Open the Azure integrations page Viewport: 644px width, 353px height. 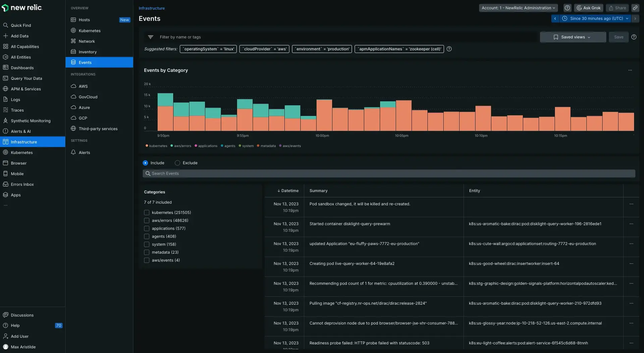click(x=84, y=107)
